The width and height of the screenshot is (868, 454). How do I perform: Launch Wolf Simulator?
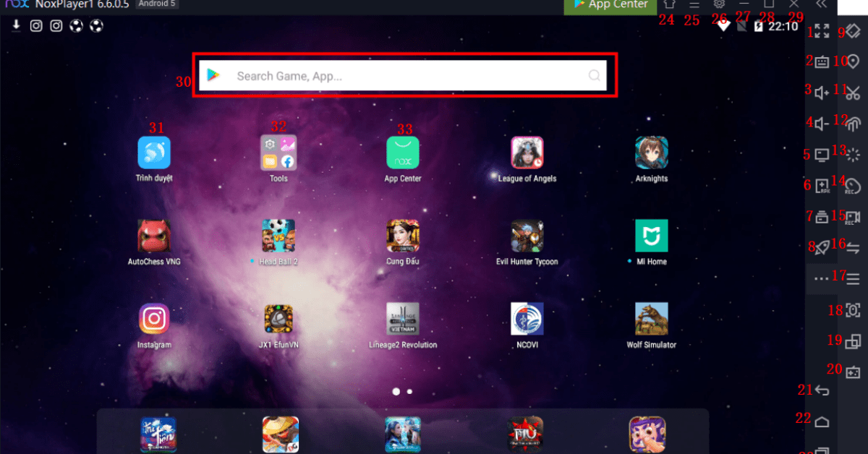(x=652, y=319)
